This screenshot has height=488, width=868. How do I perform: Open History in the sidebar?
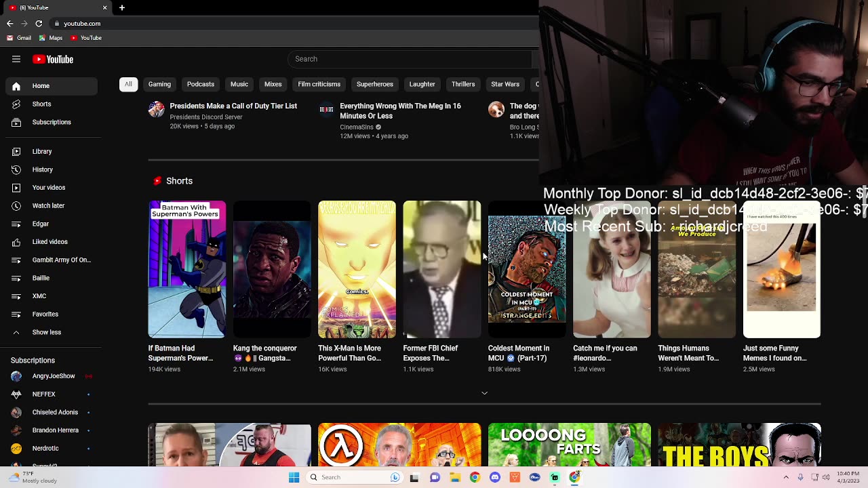pos(51,170)
